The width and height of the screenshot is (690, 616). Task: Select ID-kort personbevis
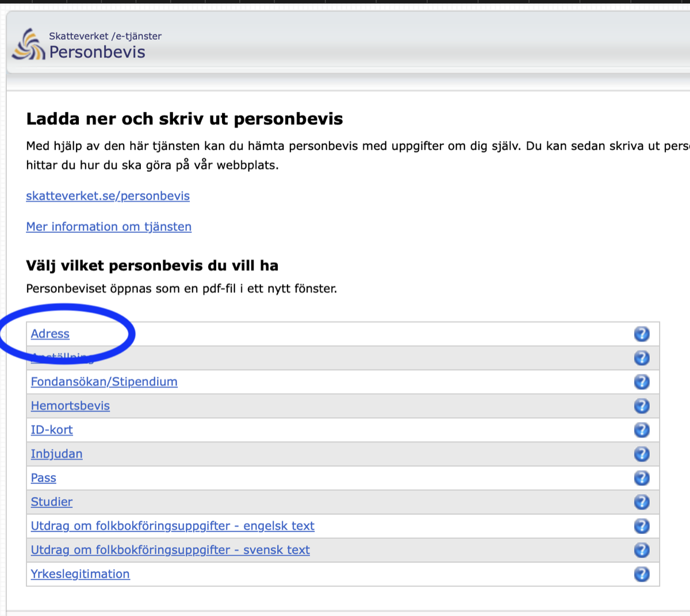point(52,430)
